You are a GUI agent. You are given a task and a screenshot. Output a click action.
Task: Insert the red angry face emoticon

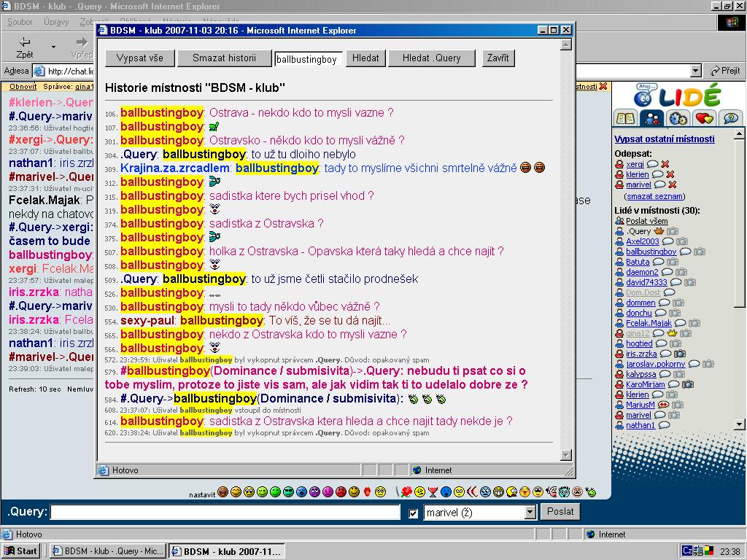341,492
